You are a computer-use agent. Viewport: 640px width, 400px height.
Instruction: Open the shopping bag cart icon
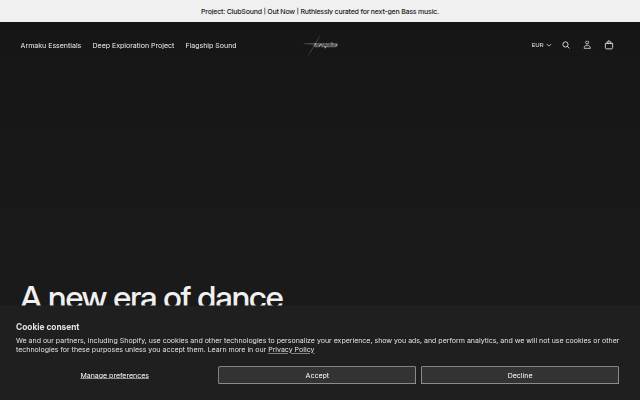pos(609,45)
